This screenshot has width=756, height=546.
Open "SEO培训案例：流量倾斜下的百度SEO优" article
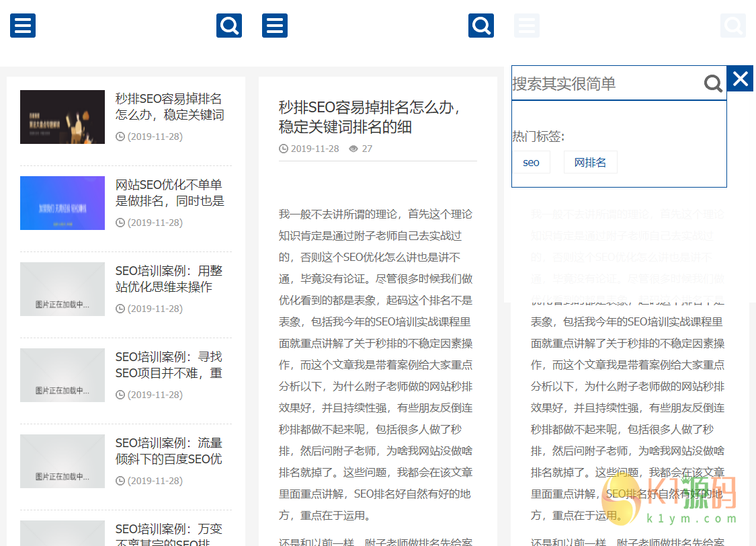coord(169,451)
